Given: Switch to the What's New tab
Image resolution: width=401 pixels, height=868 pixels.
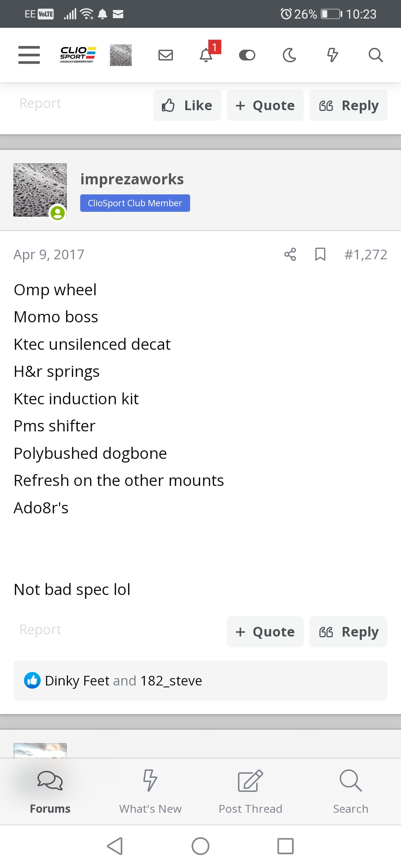Looking at the screenshot, I should [150, 792].
